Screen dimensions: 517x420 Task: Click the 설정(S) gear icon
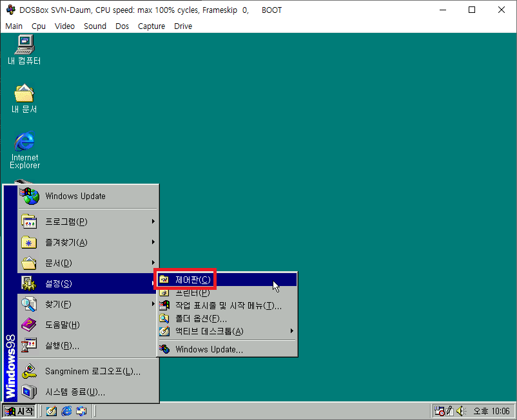pyautogui.click(x=29, y=283)
